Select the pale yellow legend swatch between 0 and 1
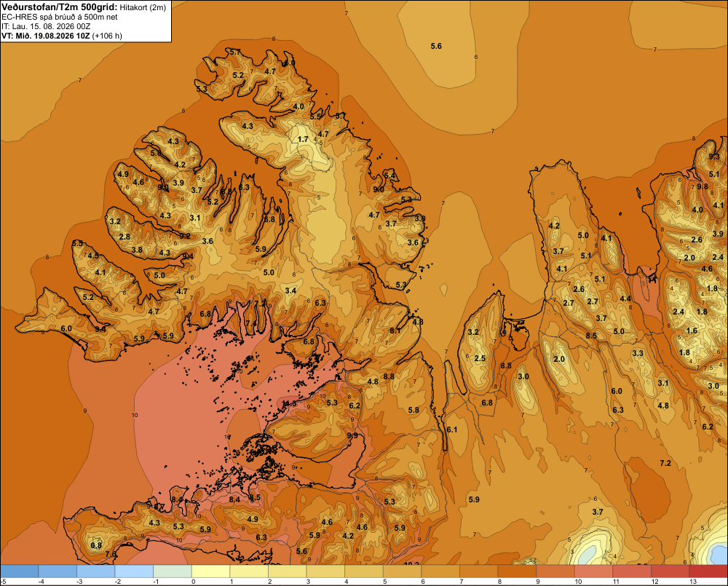The width and height of the screenshot is (728, 586). coord(211,571)
